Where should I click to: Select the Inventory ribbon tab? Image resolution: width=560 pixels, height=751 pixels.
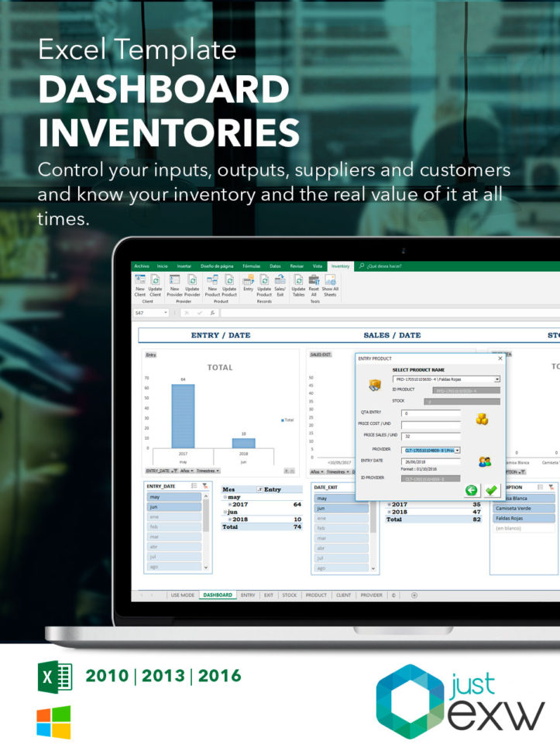point(341,266)
